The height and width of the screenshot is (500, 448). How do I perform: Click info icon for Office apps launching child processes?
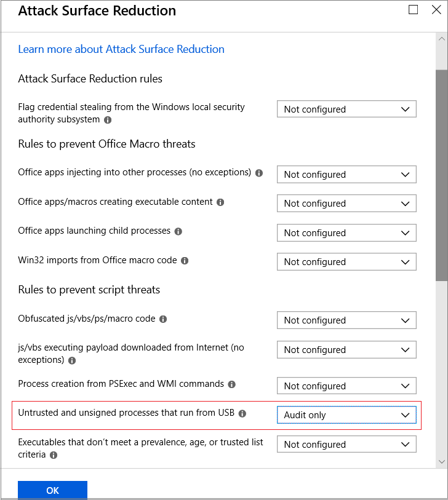pyautogui.click(x=178, y=232)
